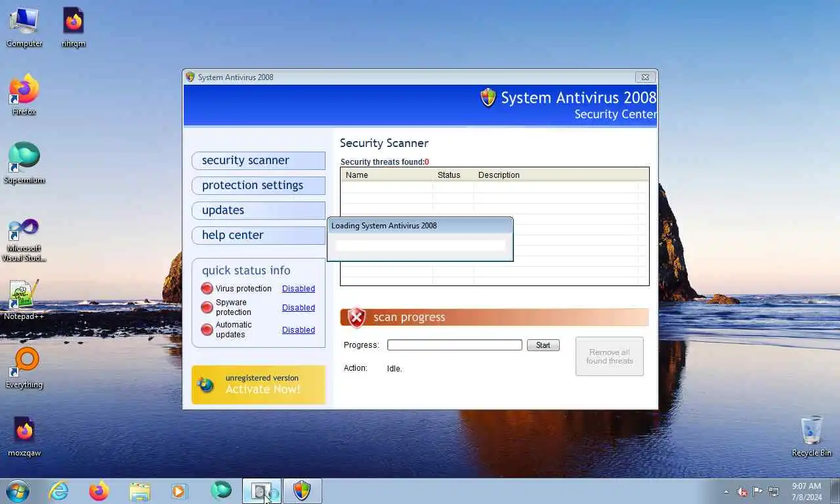Open Firefox from the taskbar
The width and height of the screenshot is (840, 504).
click(99, 491)
